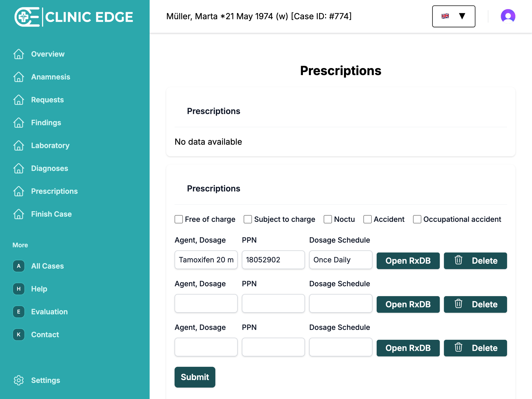Enable the Occupational accident checkbox
Viewport: 532px width, 399px height.
tap(417, 219)
